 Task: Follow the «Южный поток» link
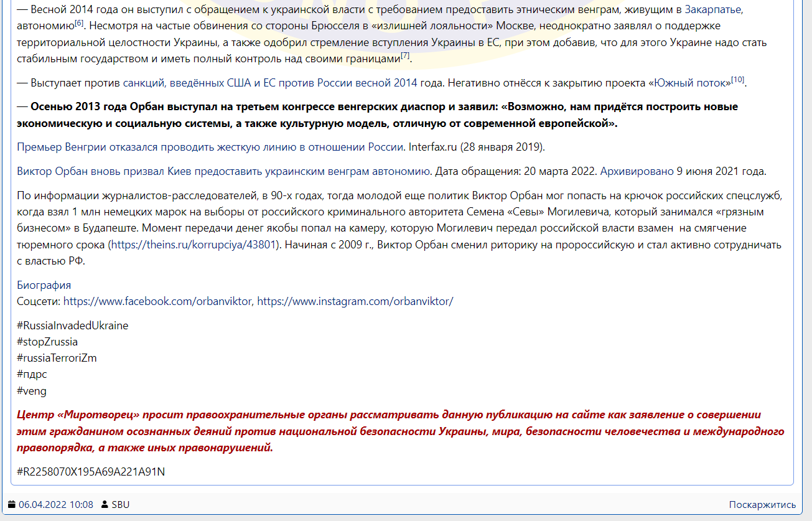pos(690,83)
